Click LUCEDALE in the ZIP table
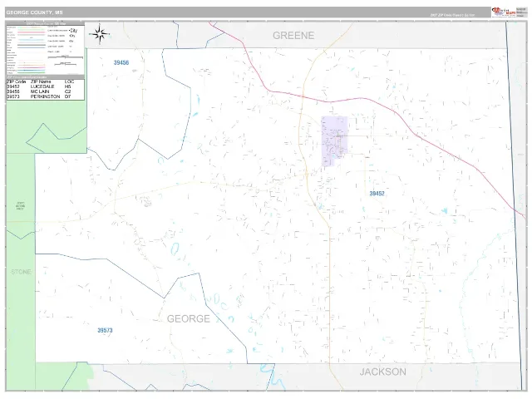Screen dimensions: 532x399 pyautogui.click(x=42, y=86)
